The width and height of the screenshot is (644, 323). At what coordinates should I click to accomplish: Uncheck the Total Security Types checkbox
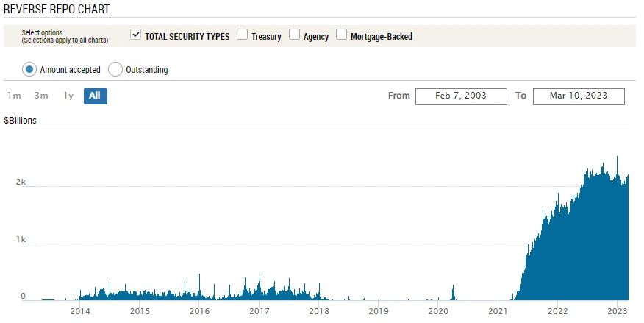pyautogui.click(x=135, y=35)
